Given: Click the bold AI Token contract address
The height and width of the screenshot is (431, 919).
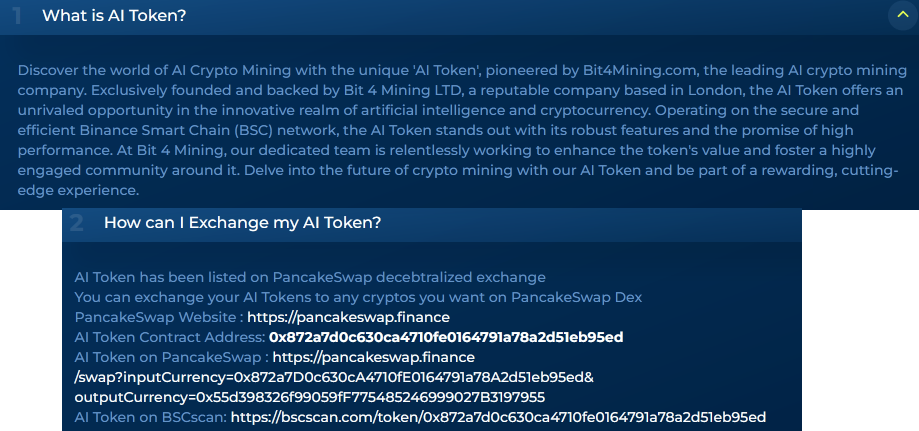Looking at the screenshot, I should [x=445, y=337].
